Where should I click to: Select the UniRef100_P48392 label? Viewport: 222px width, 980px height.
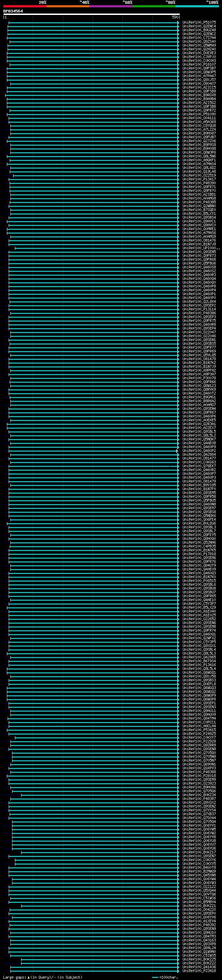(199, 925)
